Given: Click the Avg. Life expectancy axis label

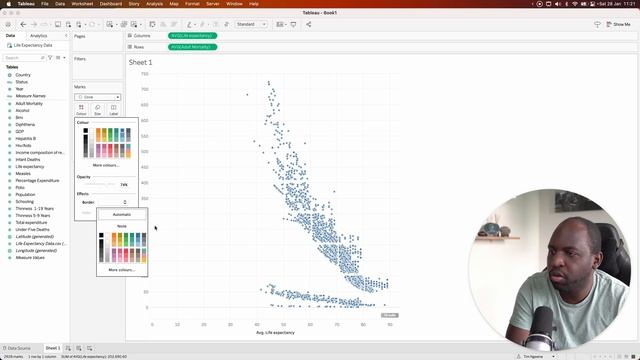Looking at the screenshot, I should (x=275, y=333).
